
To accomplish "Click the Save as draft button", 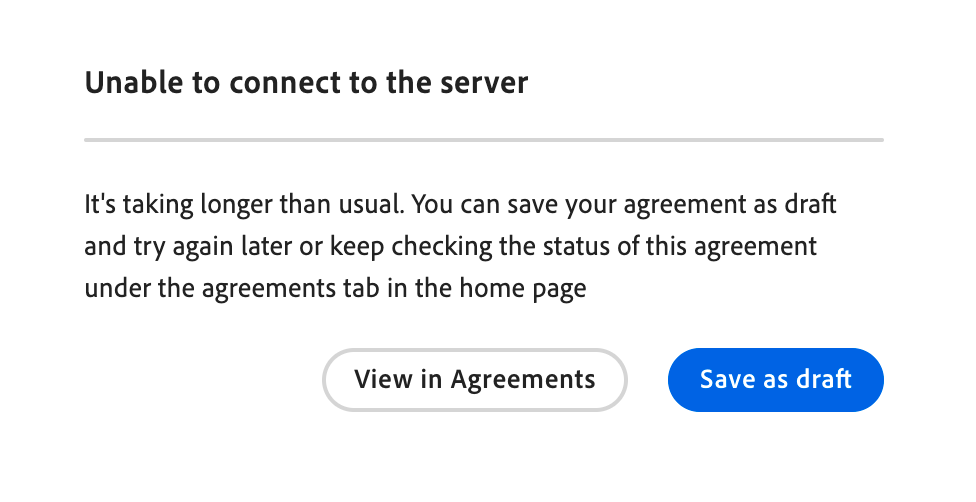I will [x=775, y=380].
